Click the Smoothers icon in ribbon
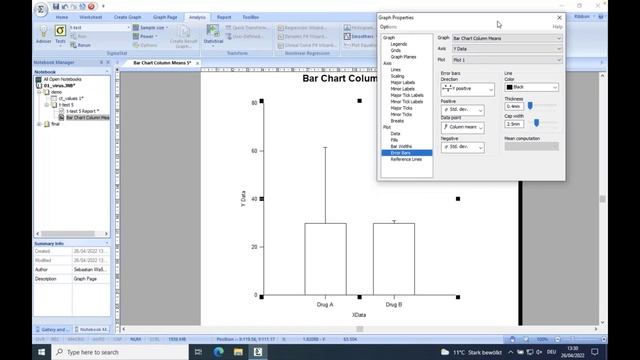Screen dimensions: 640x360 359,36
